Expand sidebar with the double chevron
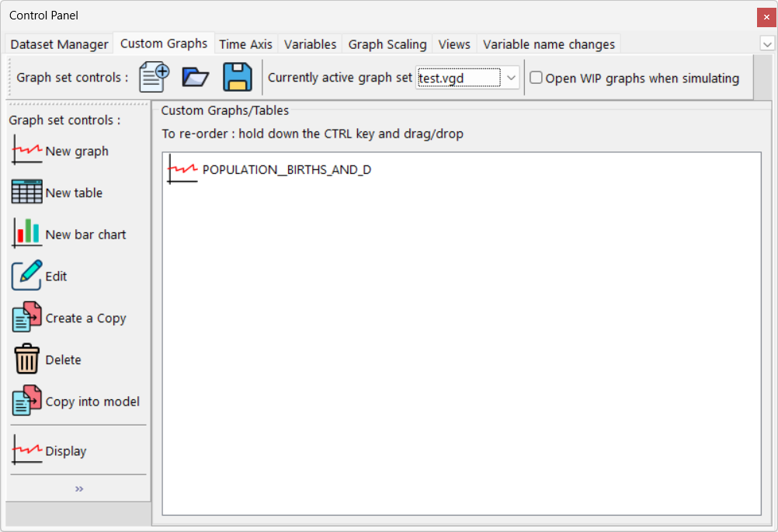This screenshot has height=532, width=778. (x=79, y=489)
